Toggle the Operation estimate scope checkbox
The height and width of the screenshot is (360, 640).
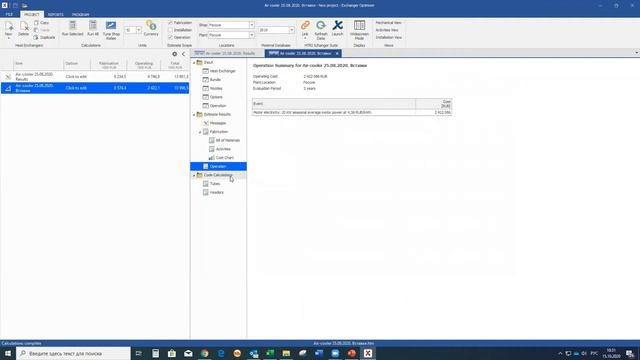(x=171, y=37)
